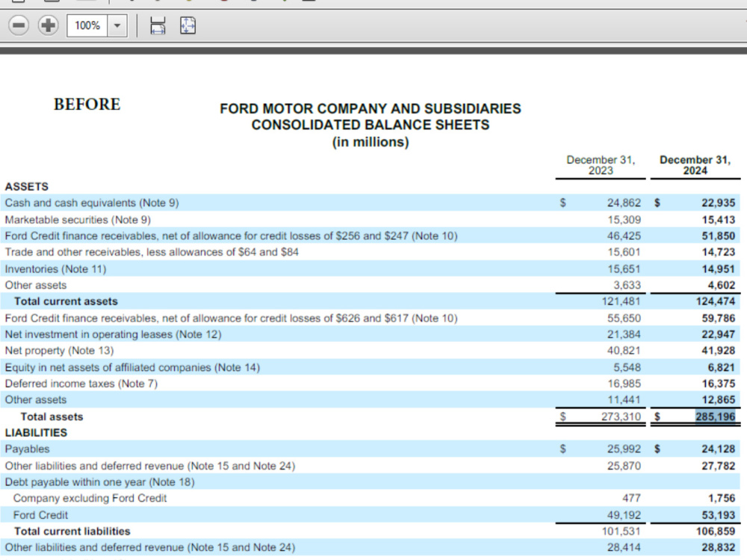Select the fit full page icon

(x=187, y=25)
